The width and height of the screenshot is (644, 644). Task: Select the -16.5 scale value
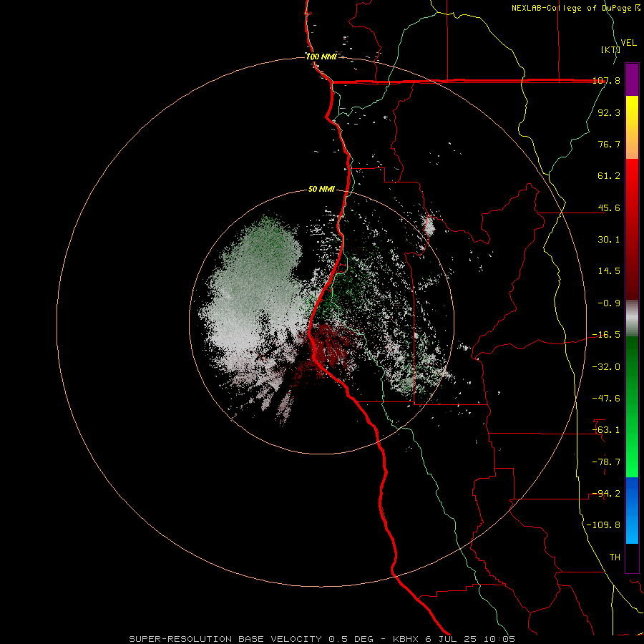(606, 335)
